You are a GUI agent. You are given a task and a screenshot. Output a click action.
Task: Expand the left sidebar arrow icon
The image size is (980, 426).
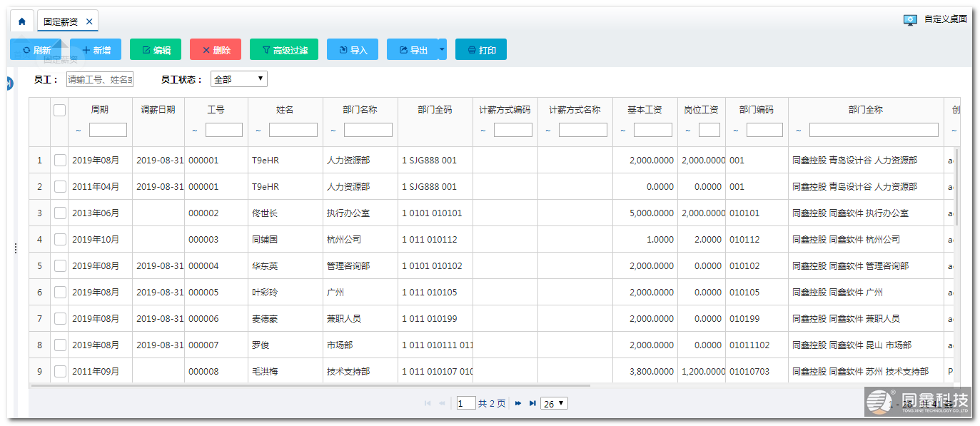tap(9, 83)
